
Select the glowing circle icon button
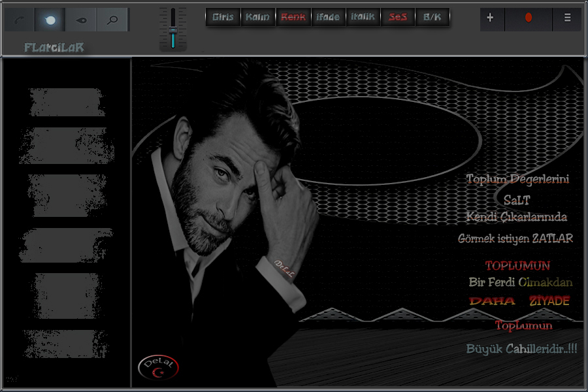coord(50,20)
